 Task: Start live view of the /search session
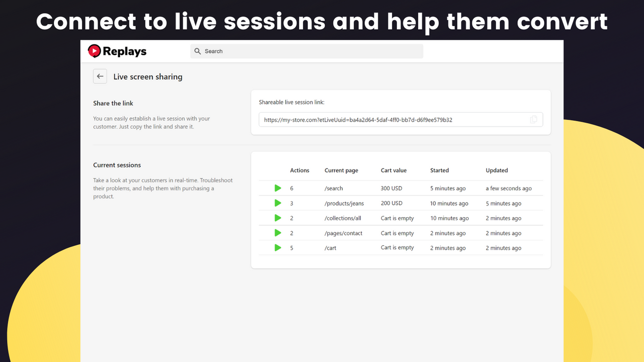277,188
